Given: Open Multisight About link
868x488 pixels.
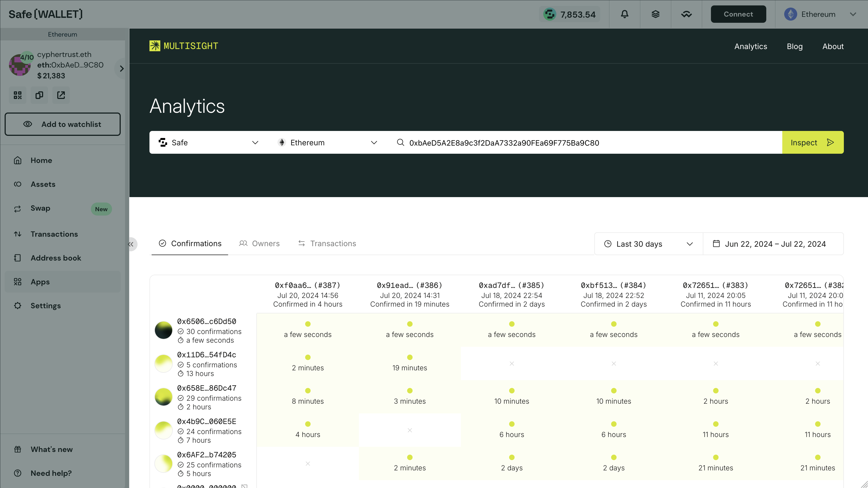Looking at the screenshot, I should (x=833, y=46).
